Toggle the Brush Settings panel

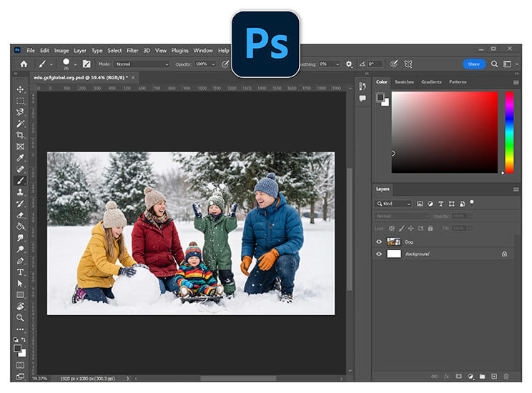(x=87, y=64)
